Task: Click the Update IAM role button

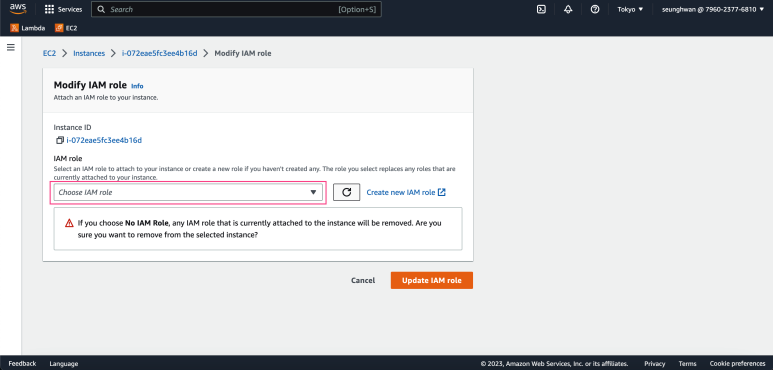Action: [x=432, y=280]
